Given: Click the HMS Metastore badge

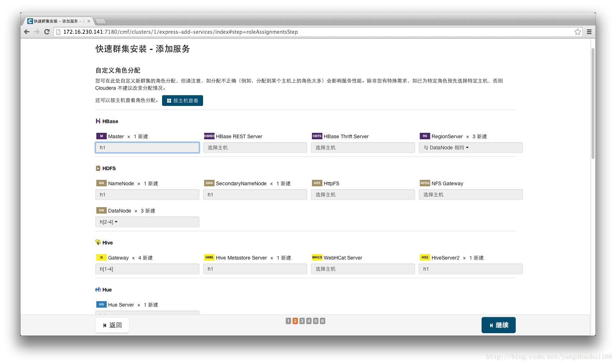Looking at the screenshot, I should (x=209, y=257).
